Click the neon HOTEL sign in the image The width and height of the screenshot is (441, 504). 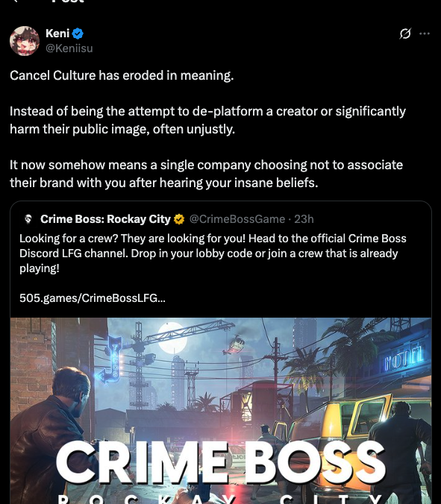coord(403,357)
